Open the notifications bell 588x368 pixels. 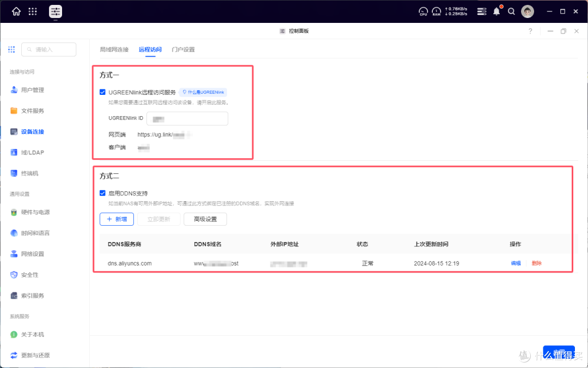[497, 11]
